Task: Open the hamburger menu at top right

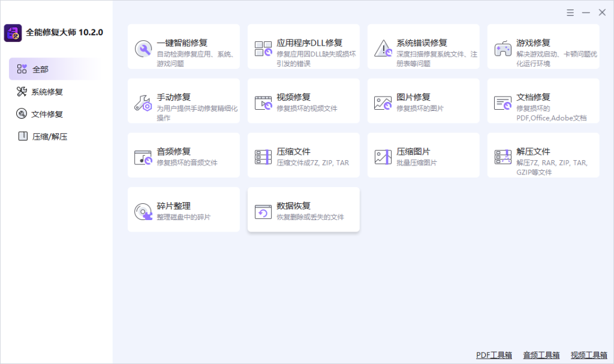Action: click(570, 12)
